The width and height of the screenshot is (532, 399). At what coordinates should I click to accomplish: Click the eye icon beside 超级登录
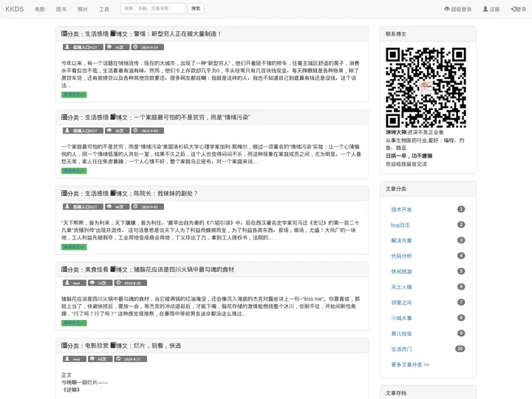click(447, 9)
